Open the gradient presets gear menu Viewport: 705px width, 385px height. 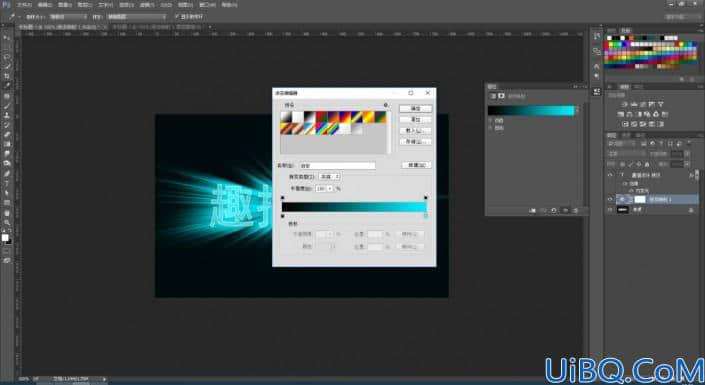(386, 105)
